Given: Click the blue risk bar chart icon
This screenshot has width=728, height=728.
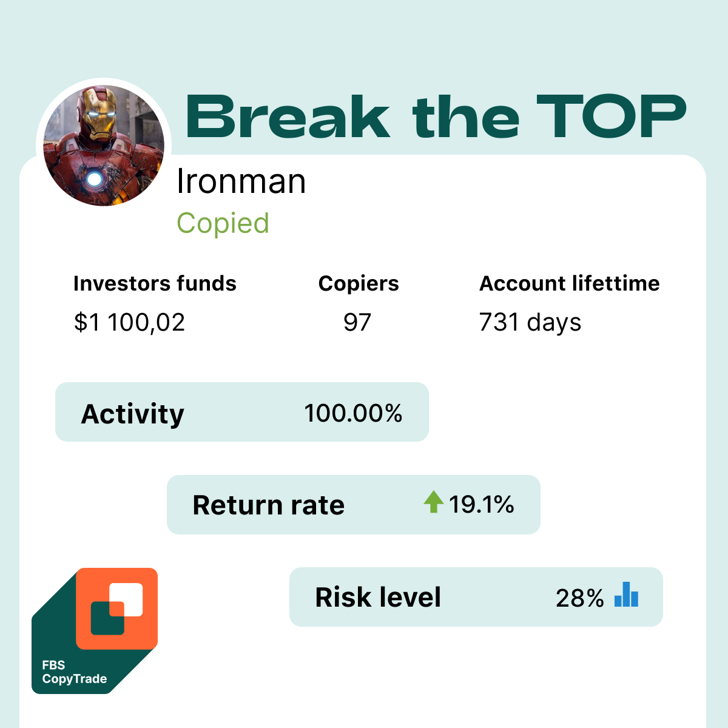Looking at the screenshot, I should 626,595.
